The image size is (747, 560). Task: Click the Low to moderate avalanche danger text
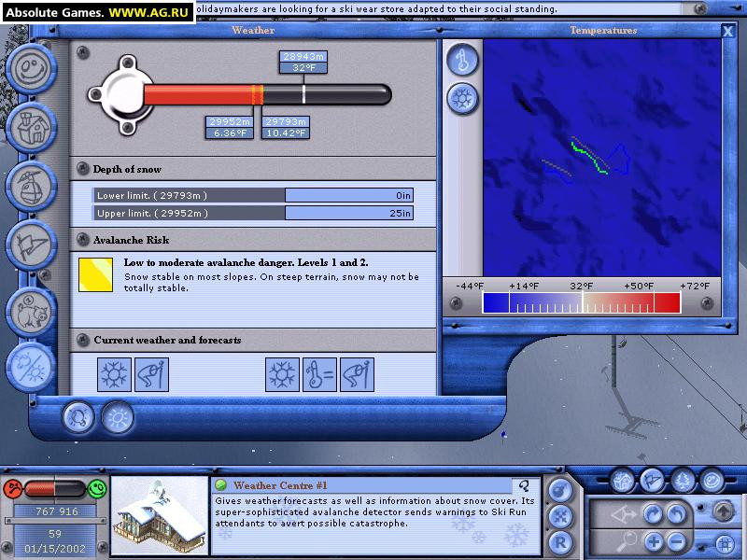click(246, 262)
